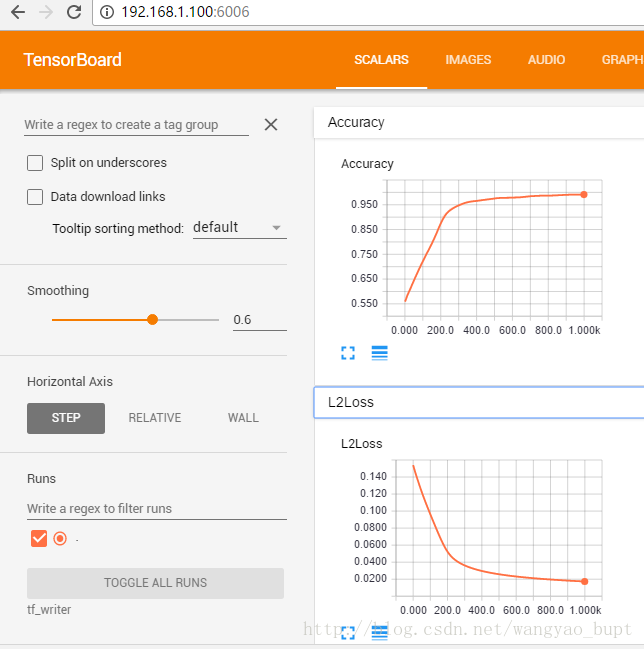The height and width of the screenshot is (649, 644).
Task: Expand Accuracy chart to full size icon
Action: tap(348, 353)
